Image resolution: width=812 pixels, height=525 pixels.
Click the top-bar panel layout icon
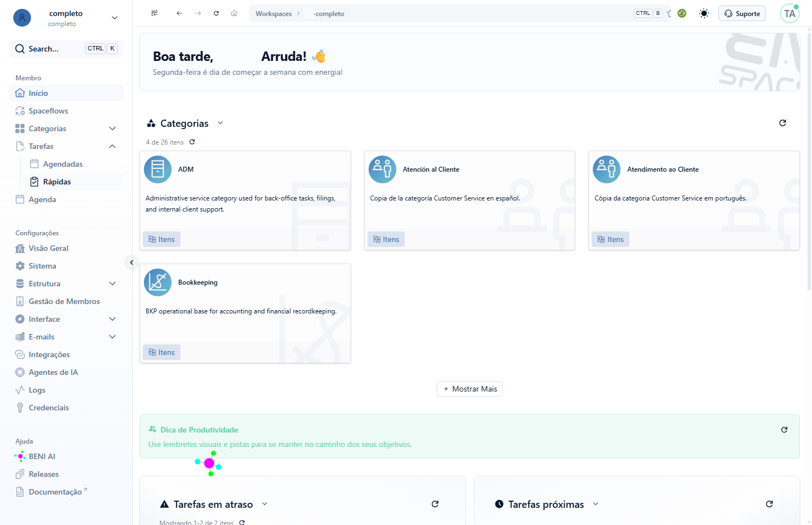[x=154, y=13]
